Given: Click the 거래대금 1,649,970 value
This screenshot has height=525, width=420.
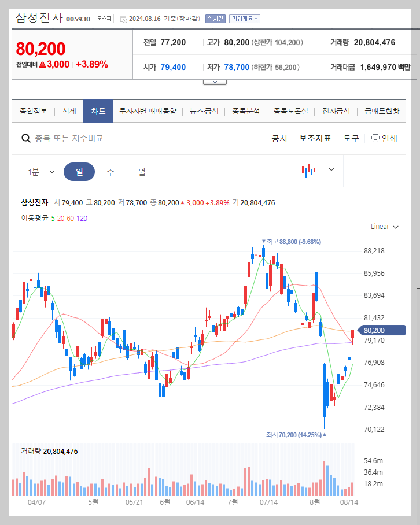Looking at the screenshot, I should pos(378,67).
